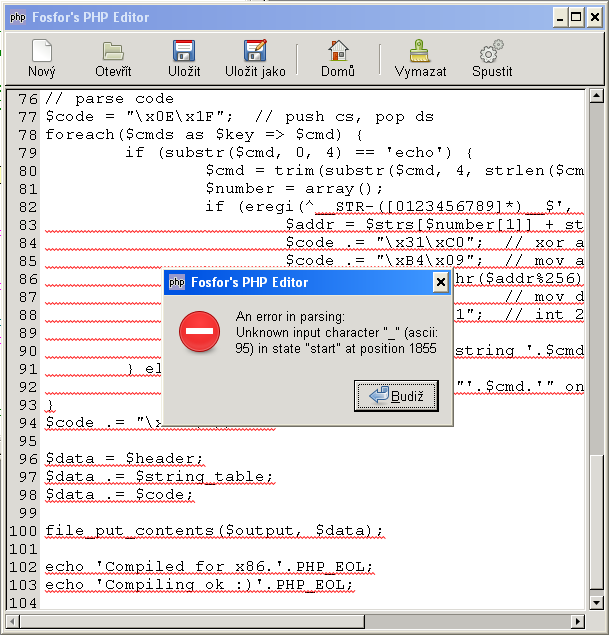
Task: Click the '$number = array();' line
Action: 294,188
